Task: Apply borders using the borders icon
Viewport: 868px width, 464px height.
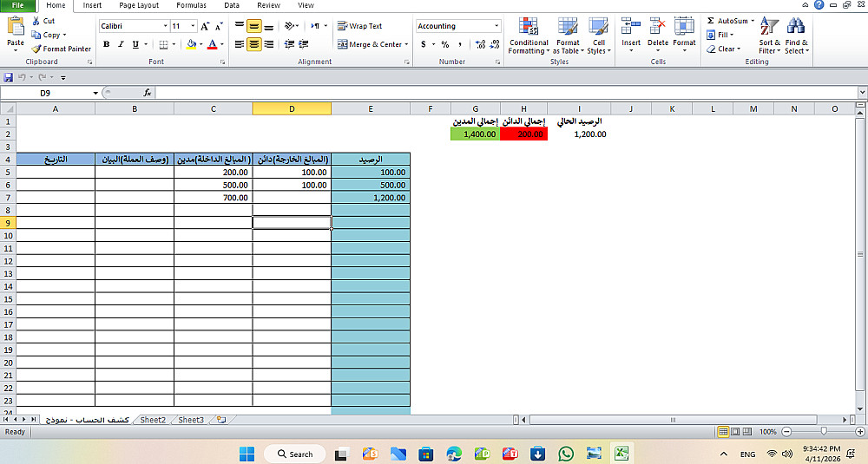Action: click(163, 44)
